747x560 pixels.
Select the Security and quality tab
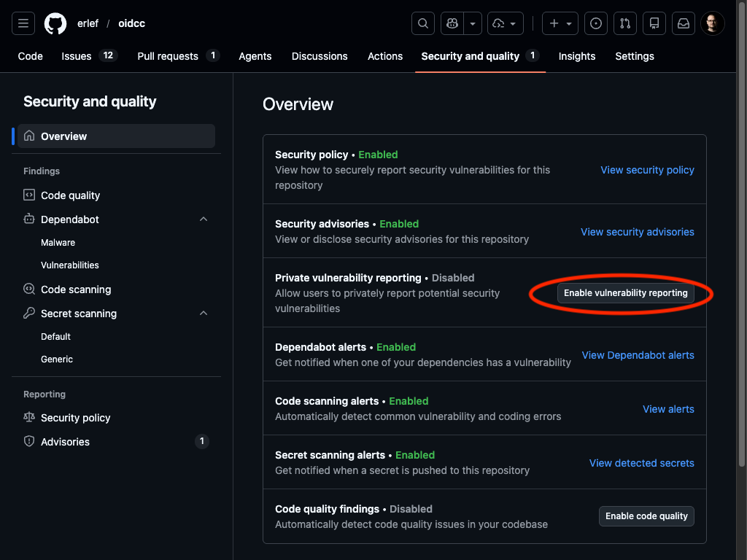(480, 56)
